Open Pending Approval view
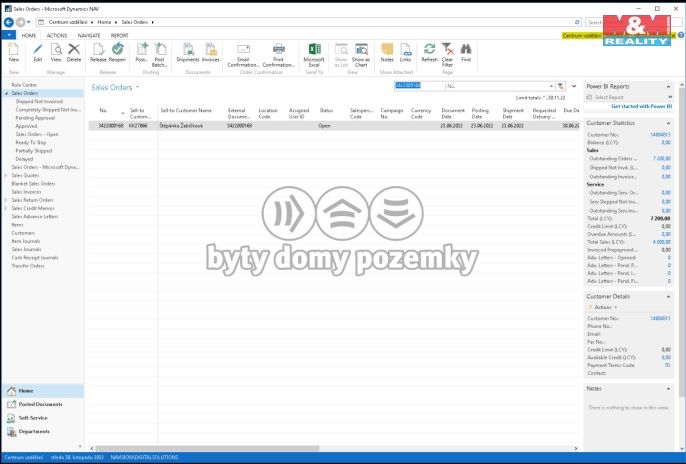 (x=35, y=118)
